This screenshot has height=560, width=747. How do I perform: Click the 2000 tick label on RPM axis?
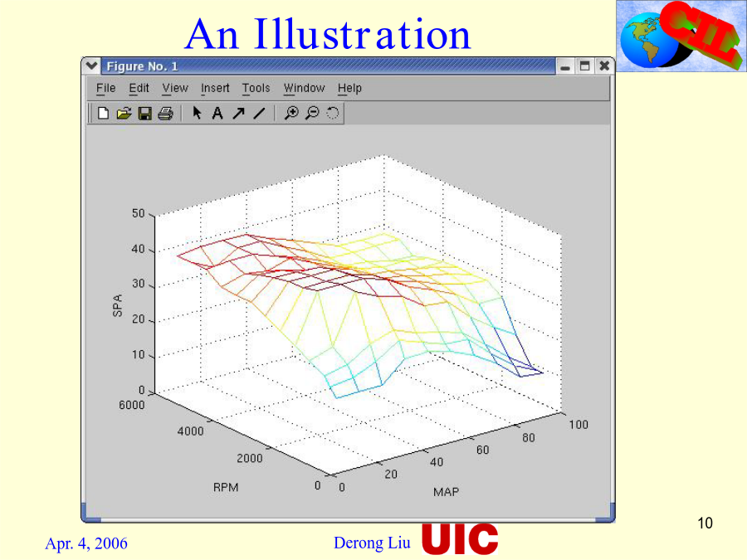tap(250, 458)
